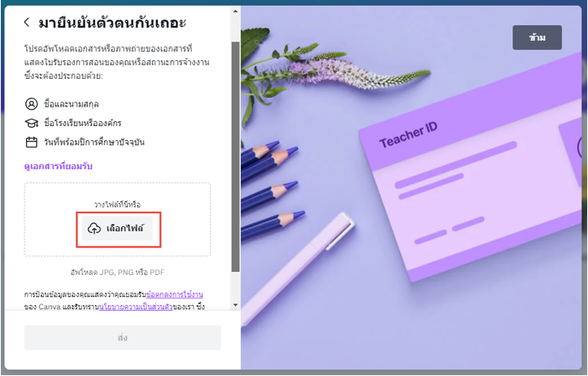
Task: Skip verification with the ข้าม button
Action: point(537,37)
